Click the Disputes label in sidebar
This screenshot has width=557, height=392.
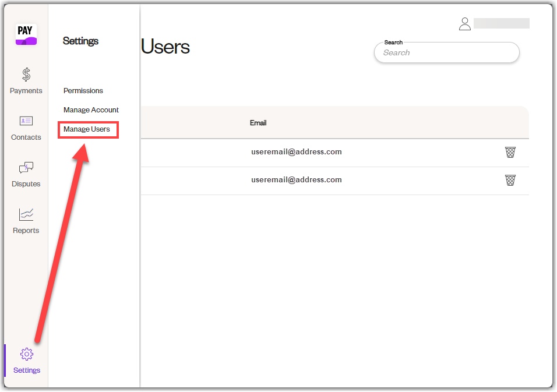(26, 183)
